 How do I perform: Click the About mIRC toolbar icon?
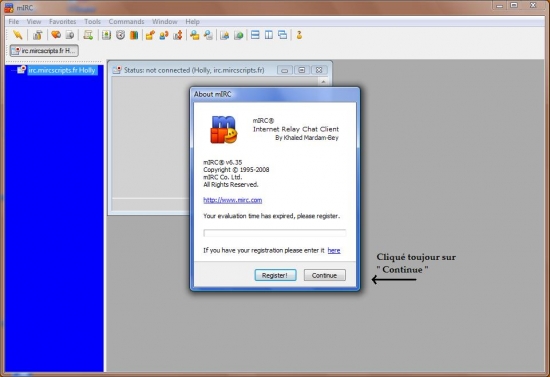pyautogui.click(x=299, y=35)
